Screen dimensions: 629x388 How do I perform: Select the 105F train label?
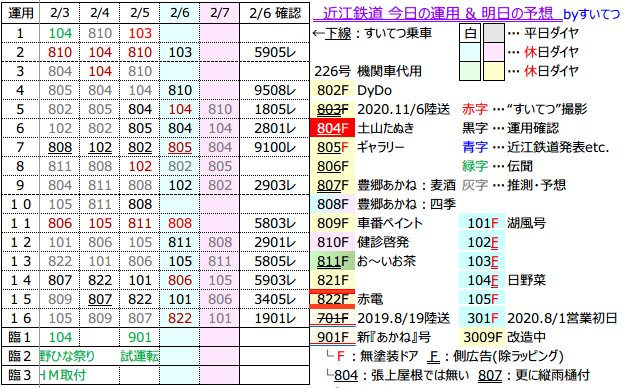tap(483, 299)
